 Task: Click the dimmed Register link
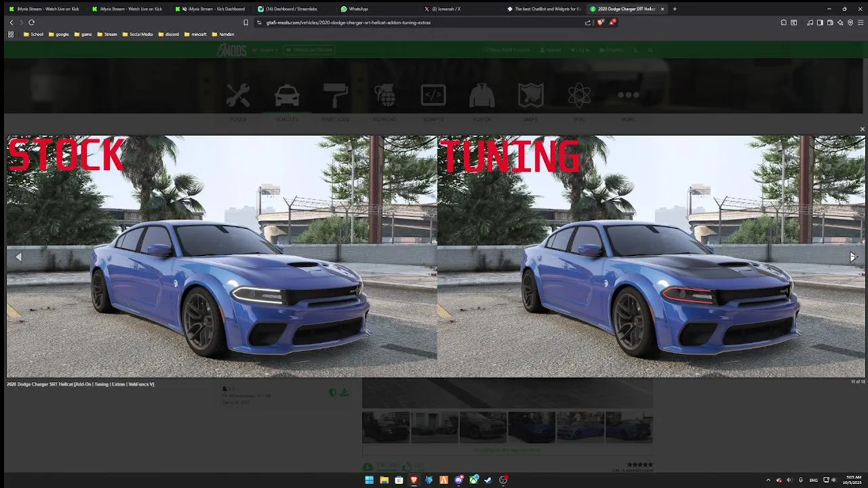pyautogui.click(x=612, y=50)
